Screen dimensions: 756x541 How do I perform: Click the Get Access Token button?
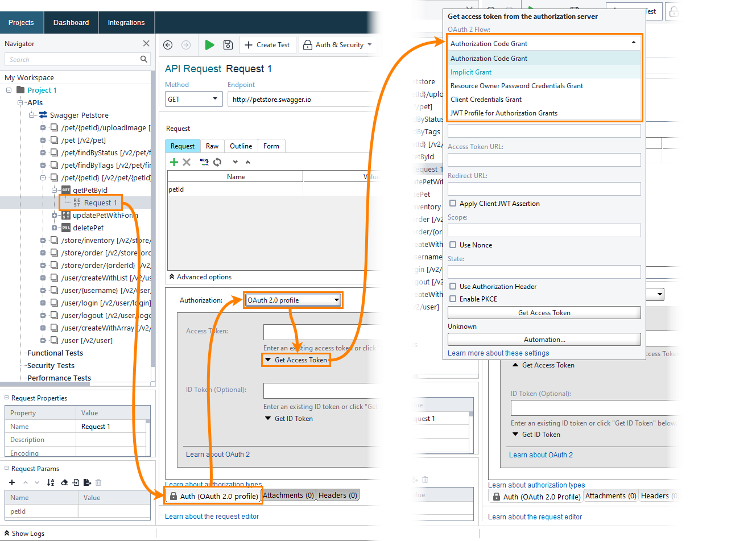tap(544, 312)
